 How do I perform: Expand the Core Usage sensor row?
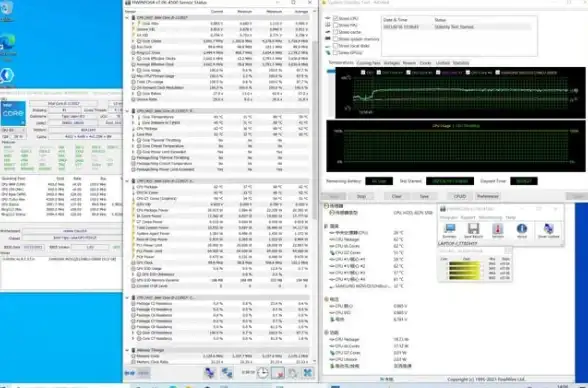[x=133, y=70]
